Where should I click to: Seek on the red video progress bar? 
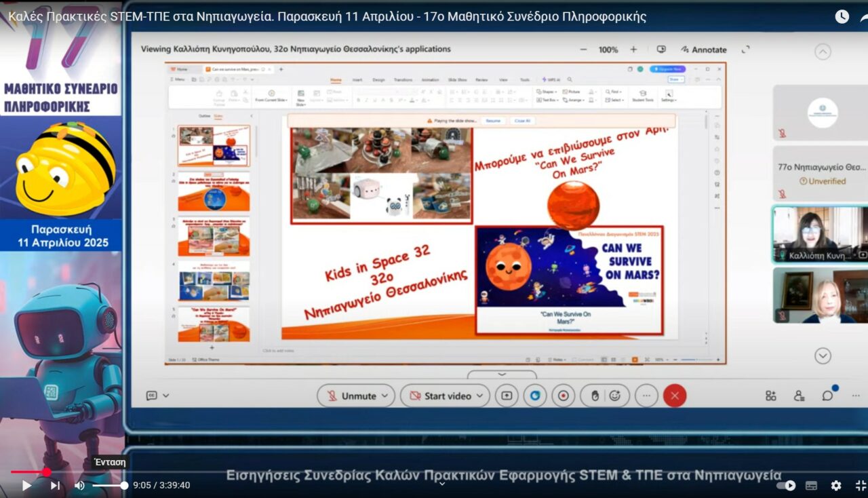click(x=28, y=472)
